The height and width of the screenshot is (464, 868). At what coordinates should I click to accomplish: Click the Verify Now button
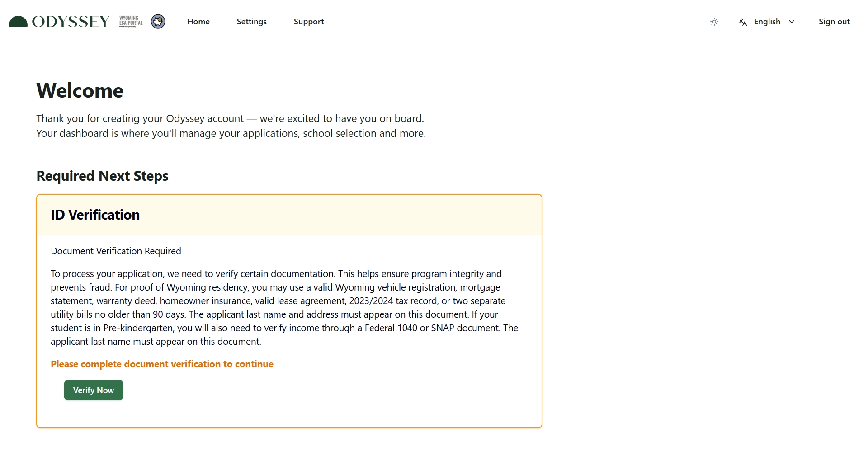click(x=94, y=390)
